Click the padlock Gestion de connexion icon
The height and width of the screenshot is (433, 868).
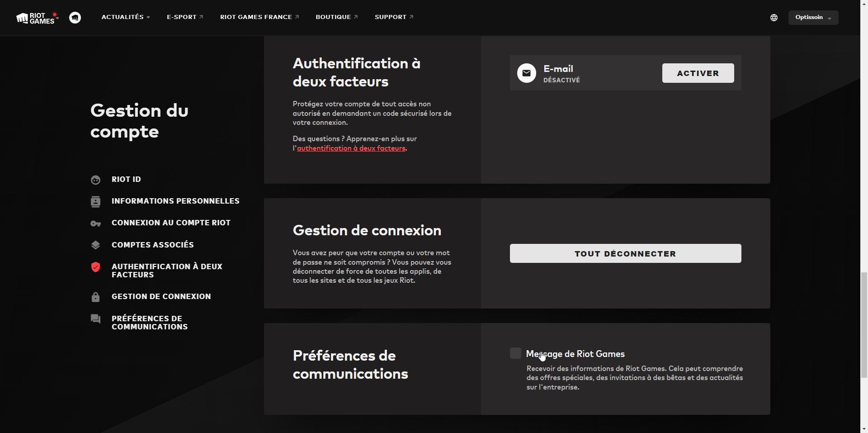[x=95, y=297]
